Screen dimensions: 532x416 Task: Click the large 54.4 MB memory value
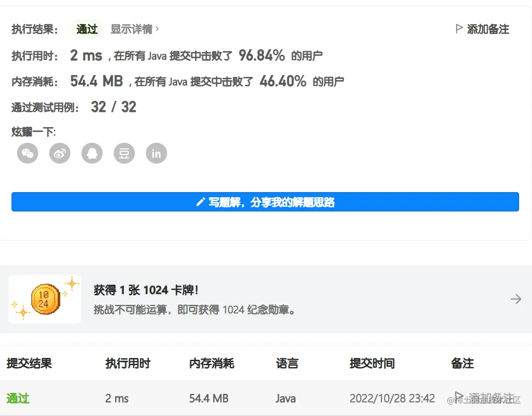[96, 81]
